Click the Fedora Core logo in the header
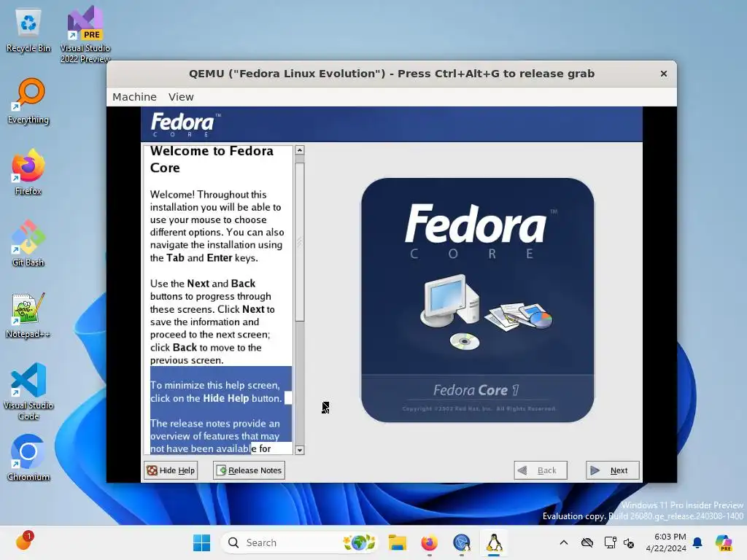This screenshot has height=560, width=747. (x=185, y=124)
